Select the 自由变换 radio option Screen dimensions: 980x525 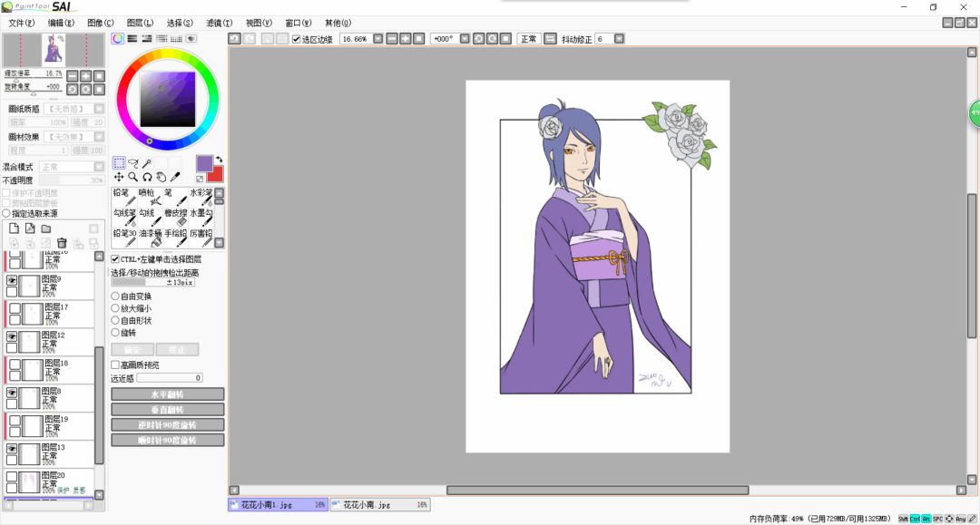115,296
